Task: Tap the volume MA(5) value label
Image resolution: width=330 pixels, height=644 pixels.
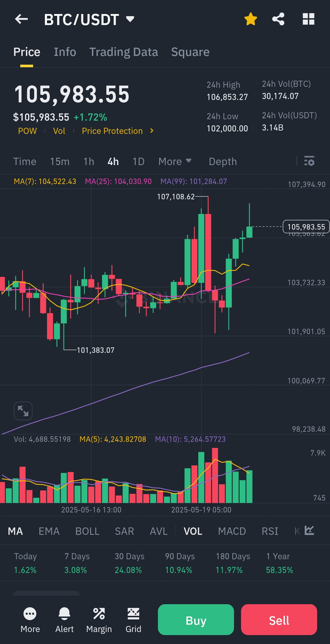Action: pos(113,439)
